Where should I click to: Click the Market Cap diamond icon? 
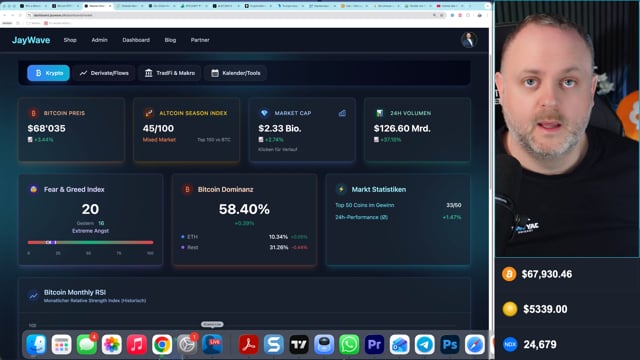pos(264,113)
